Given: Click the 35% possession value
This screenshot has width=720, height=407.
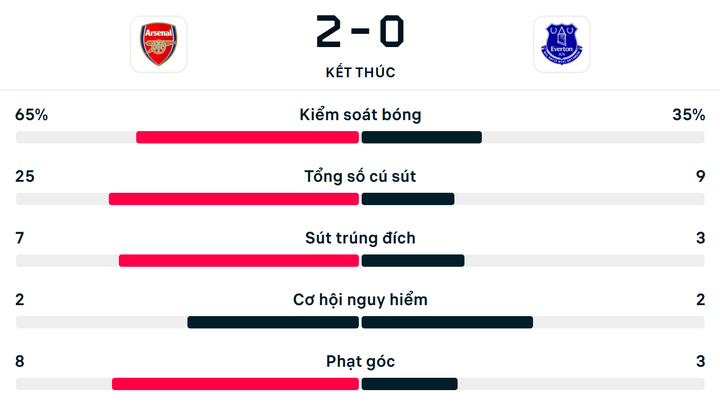Looking at the screenshot, I should [688, 115].
